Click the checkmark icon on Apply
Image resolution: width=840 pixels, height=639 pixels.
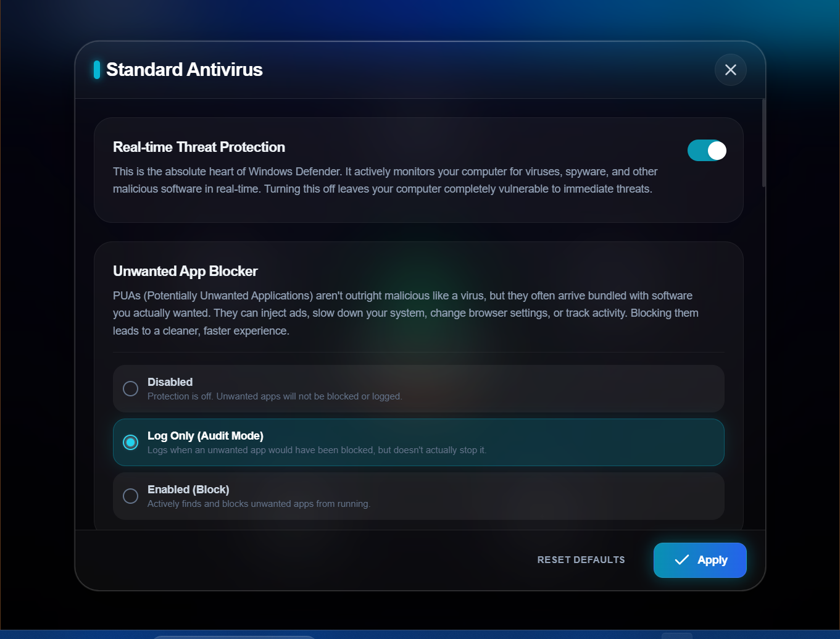tap(681, 560)
